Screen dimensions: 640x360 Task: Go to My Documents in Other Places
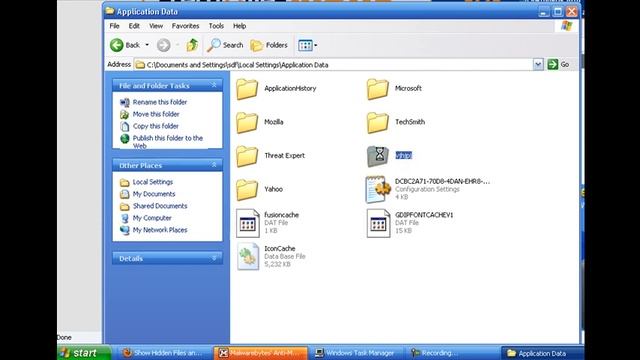coord(153,194)
